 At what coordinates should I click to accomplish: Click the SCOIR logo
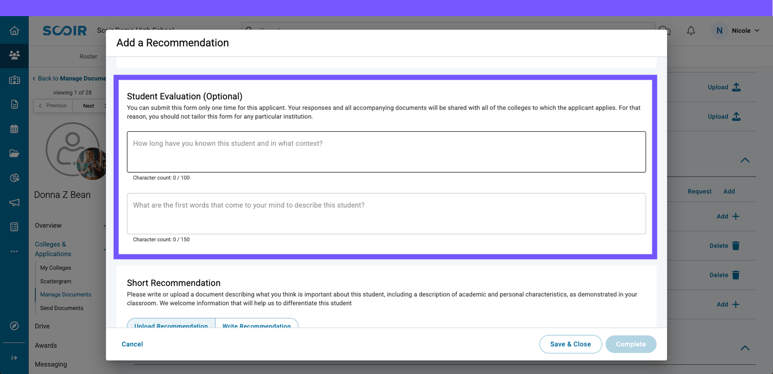coord(65,31)
